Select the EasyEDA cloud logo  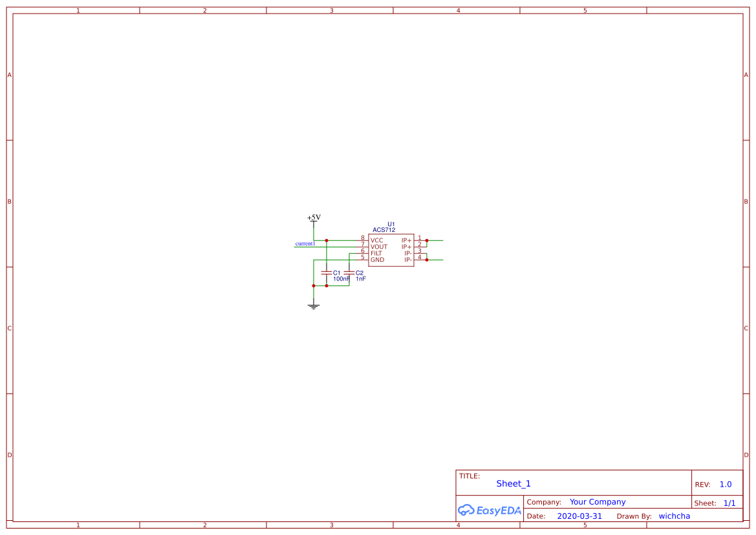click(x=488, y=510)
